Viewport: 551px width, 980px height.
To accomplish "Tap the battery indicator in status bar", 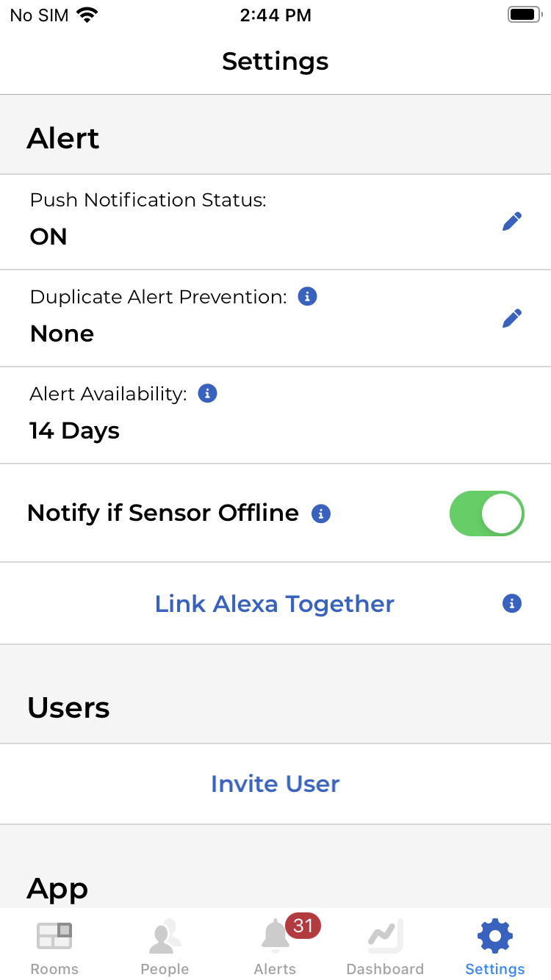I will tap(525, 15).
